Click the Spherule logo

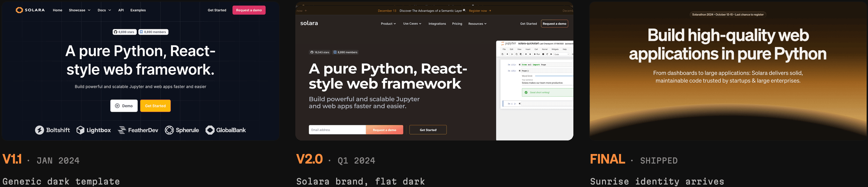182,130
